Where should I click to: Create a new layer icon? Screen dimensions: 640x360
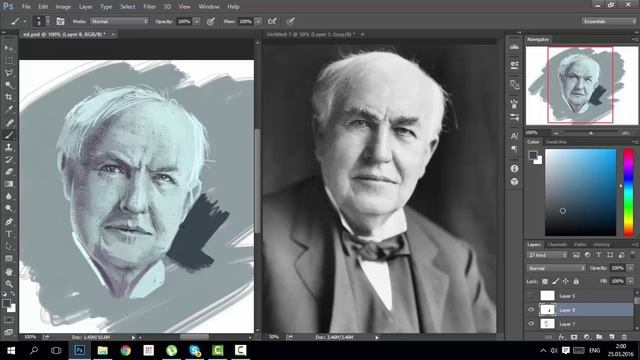click(611, 337)
